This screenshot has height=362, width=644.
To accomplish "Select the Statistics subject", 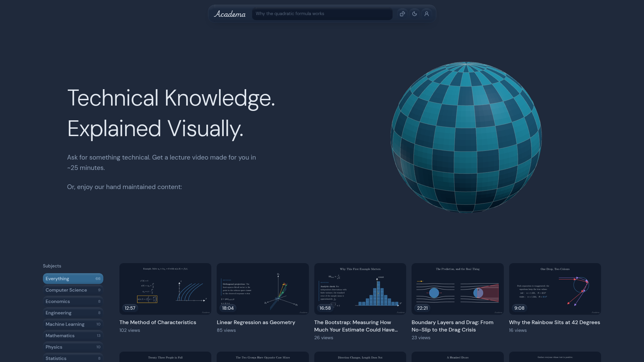I will [73, 358].
